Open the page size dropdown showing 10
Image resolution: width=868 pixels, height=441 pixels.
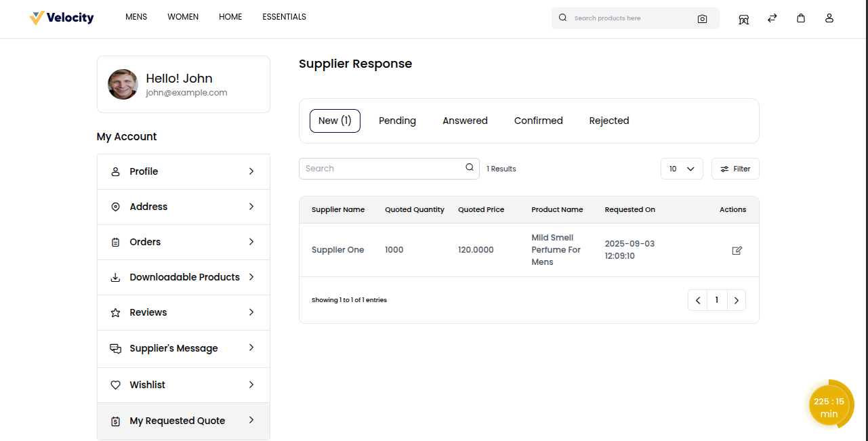(682, 168)
